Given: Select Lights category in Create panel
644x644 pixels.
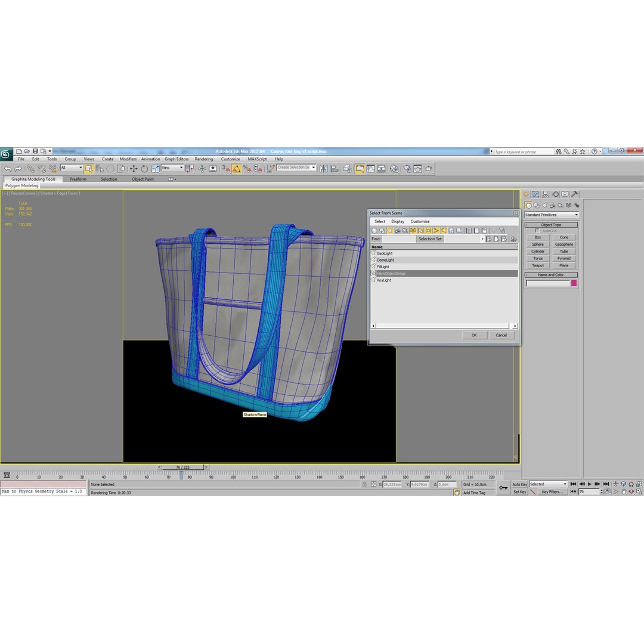Looking at the screenshot, I should [x=544, y=205].
